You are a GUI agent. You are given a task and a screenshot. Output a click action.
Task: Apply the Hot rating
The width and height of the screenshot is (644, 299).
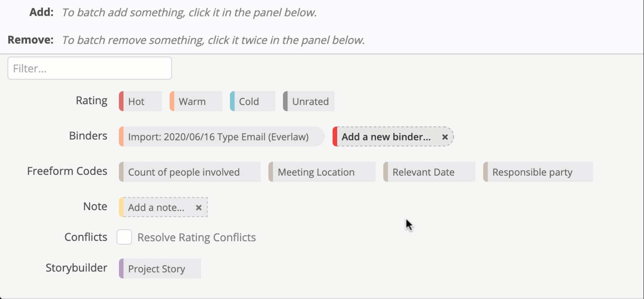(141, 102)
